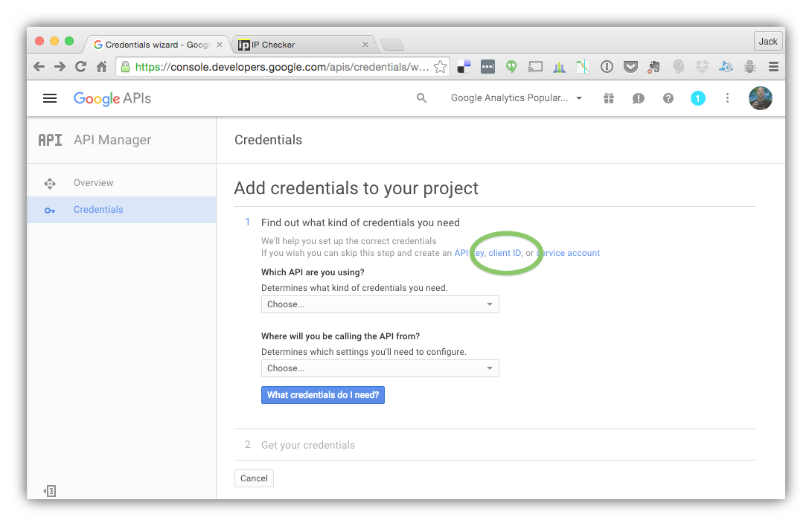Open the help question mark icon

pos(668,98)
